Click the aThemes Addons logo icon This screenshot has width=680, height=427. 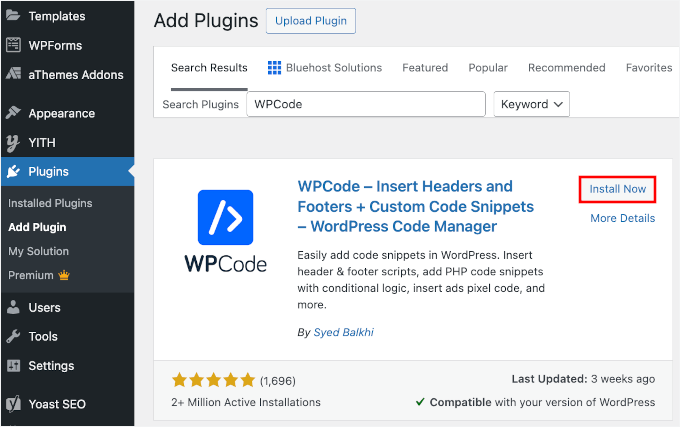click(x=13, y=74)
